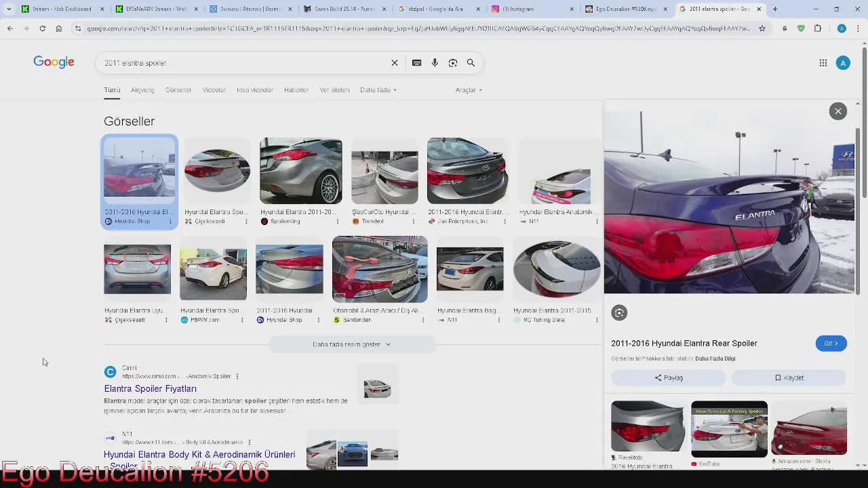The image size is (868, 488).
Task: Open the Spoilerking silver Elantra thumbnail
Action: [x=301, y=171]
